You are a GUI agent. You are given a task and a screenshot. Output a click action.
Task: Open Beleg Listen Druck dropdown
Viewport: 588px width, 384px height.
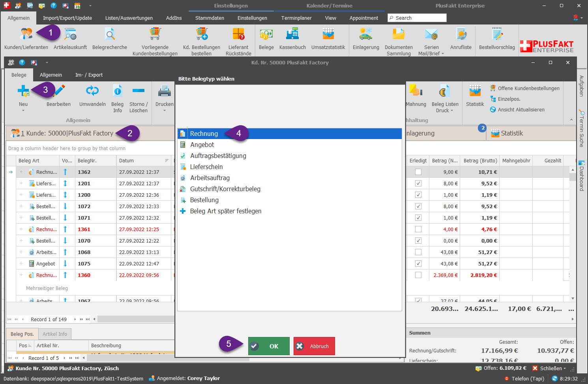point(451,111)
